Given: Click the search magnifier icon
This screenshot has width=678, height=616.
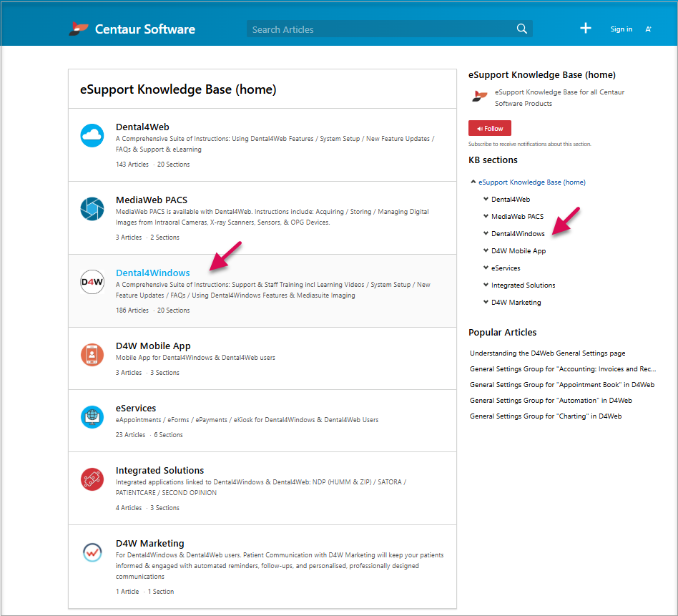Looking at the screenshot, I should point(522,29).
